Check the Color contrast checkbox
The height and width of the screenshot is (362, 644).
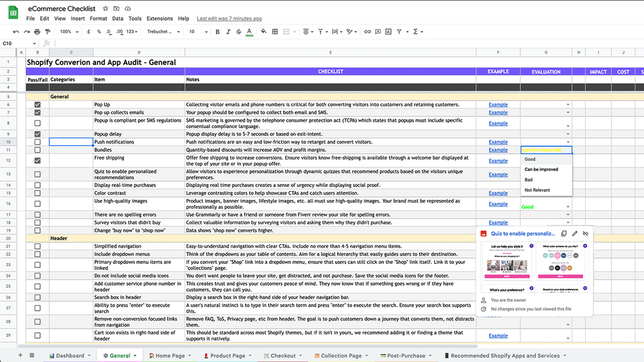(37, 193)
